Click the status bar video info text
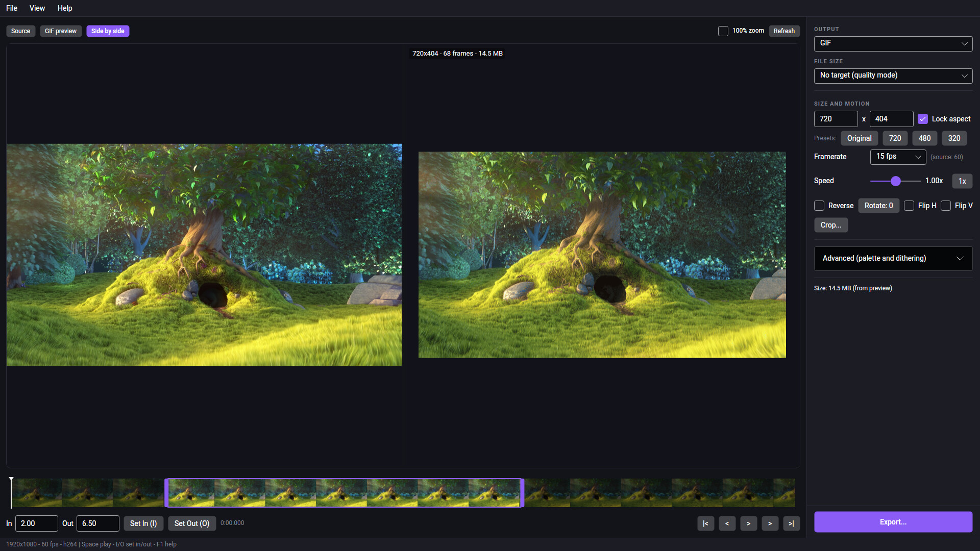Viewport: 980px width, 551px height. (91, 544)
